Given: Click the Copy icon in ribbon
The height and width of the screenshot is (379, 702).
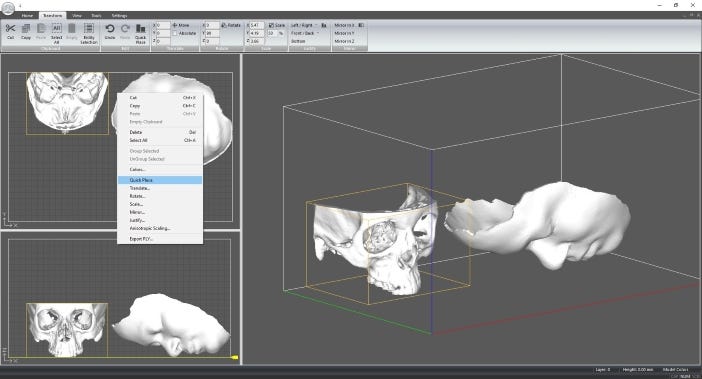Looking at the screenshot, I should pyautogui.click(x=26, y=29).
